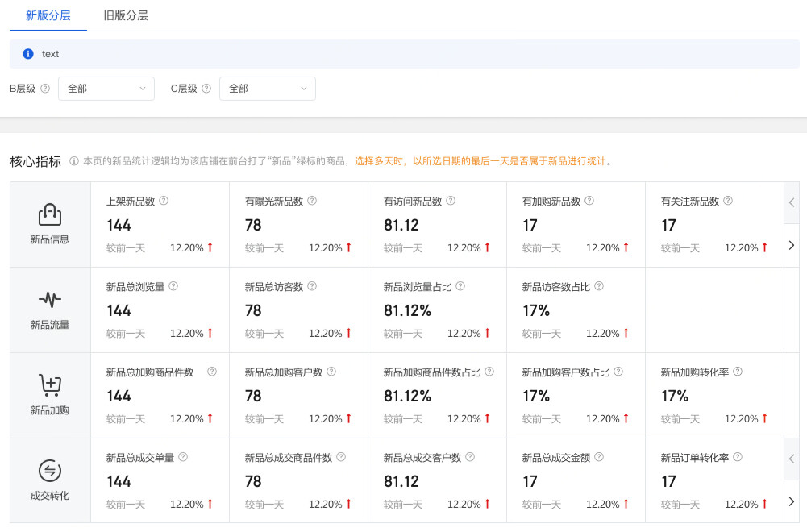The width and height of the screenshot is (807, 532).
Task: Select the 新版分层 tab
Action: pyautogui.click(x=48, y=15)
